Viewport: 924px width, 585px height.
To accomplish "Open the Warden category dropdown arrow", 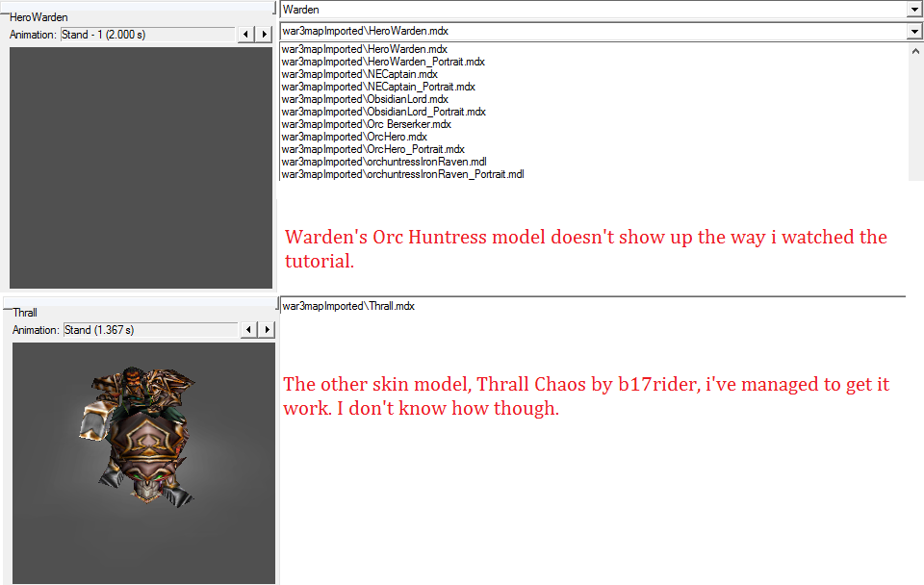I will (914, 10).
